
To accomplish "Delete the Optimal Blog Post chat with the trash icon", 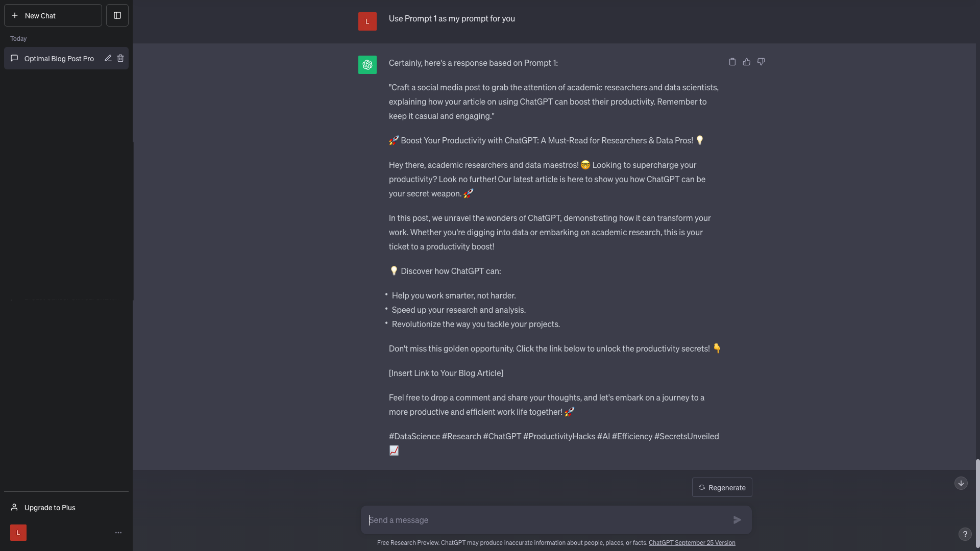I will pos(120,58).
